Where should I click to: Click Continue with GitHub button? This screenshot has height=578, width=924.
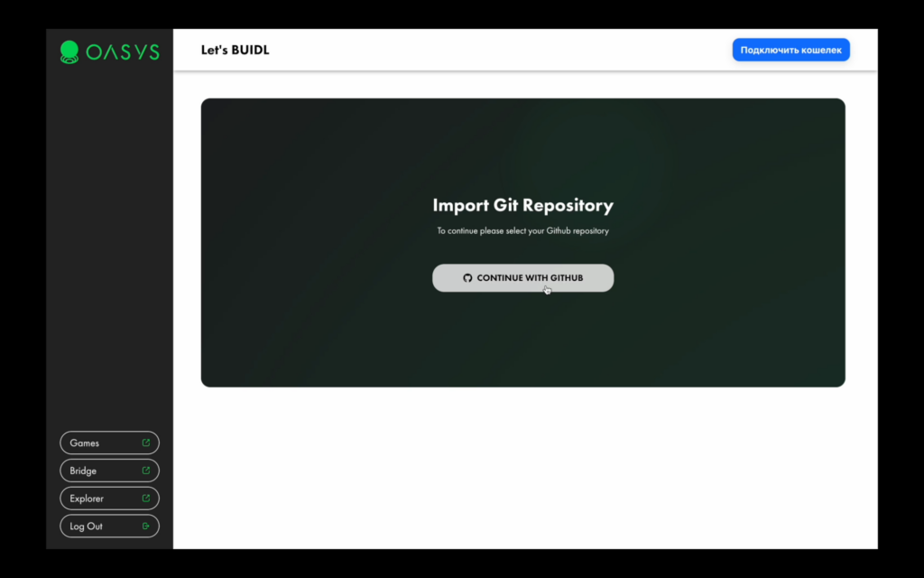[522, 278]
